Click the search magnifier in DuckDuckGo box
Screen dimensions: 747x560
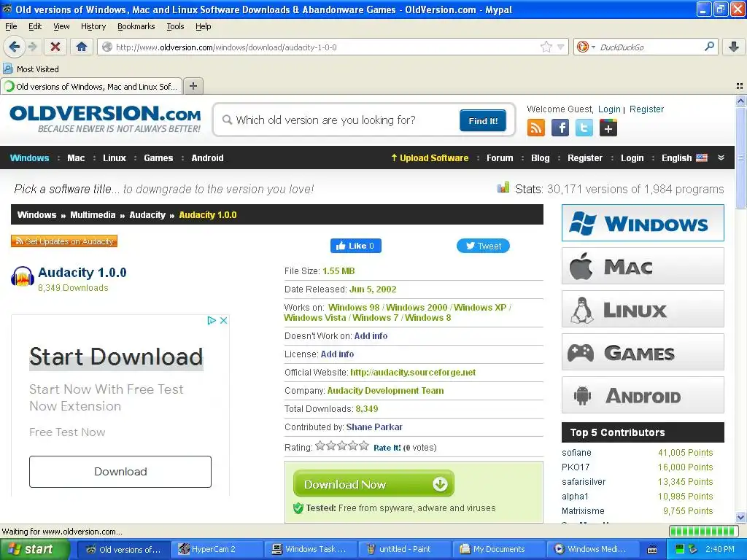pyautogui.click(x=709, y=46)
